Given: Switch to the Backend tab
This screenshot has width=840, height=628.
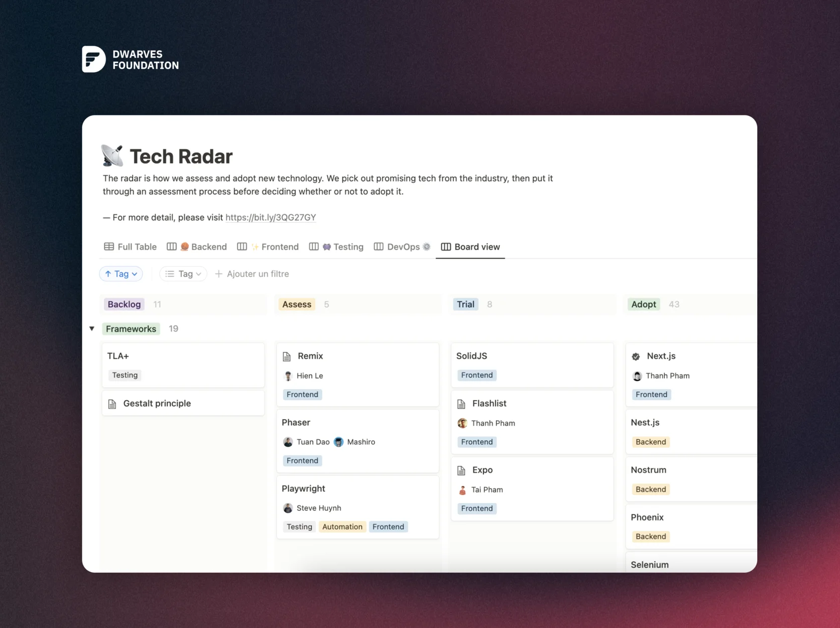Looking at the screenshot, I should point(197,246).
